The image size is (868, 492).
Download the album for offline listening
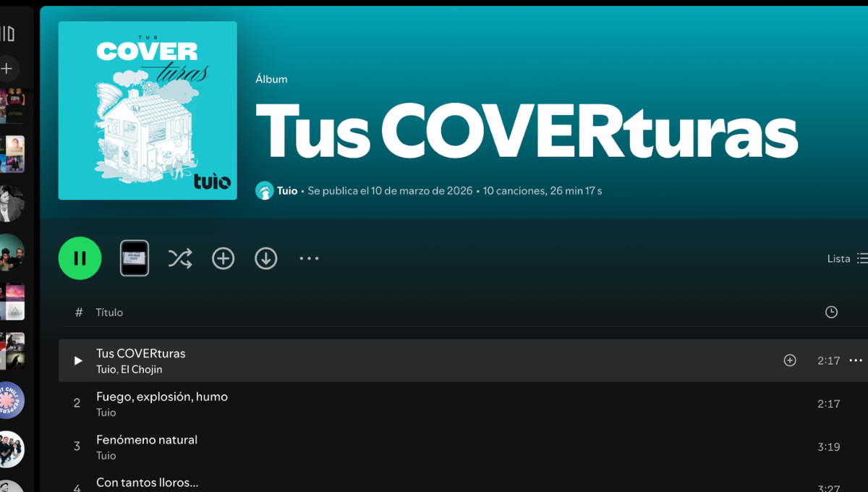[x=265, y=258]
